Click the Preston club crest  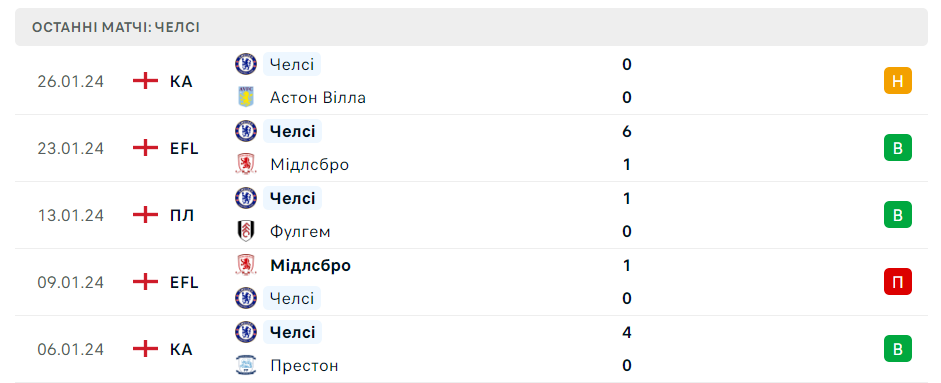click(x=246, y=365)
